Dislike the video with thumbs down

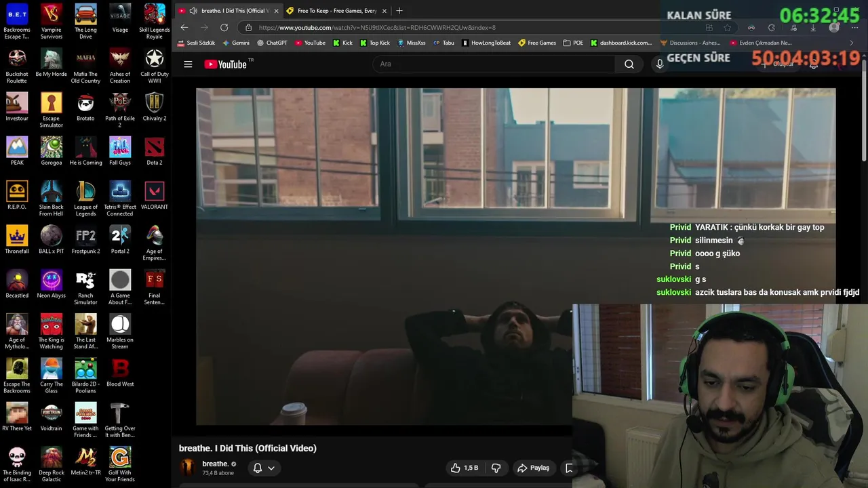(x=496, y=468)
